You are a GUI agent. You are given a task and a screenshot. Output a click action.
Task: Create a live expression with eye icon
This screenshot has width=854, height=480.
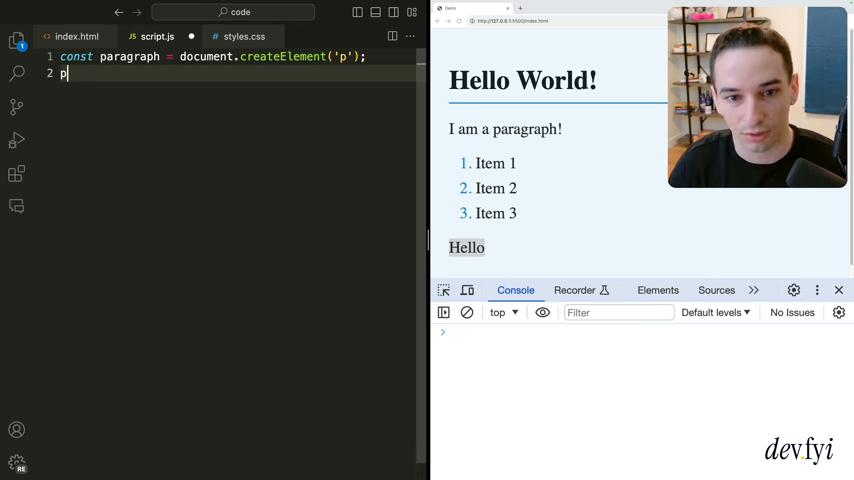(x=542, y=313)
